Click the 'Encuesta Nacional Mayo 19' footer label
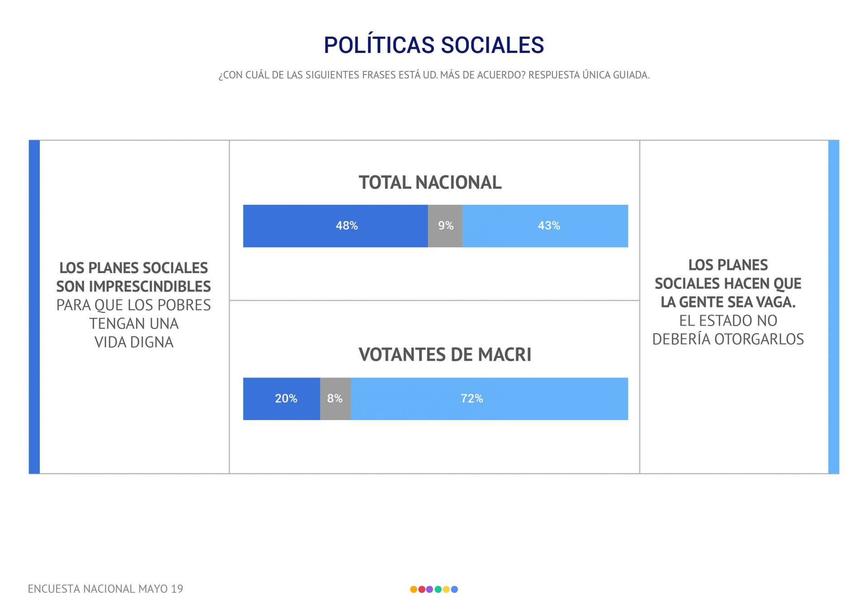 [105, 589]
